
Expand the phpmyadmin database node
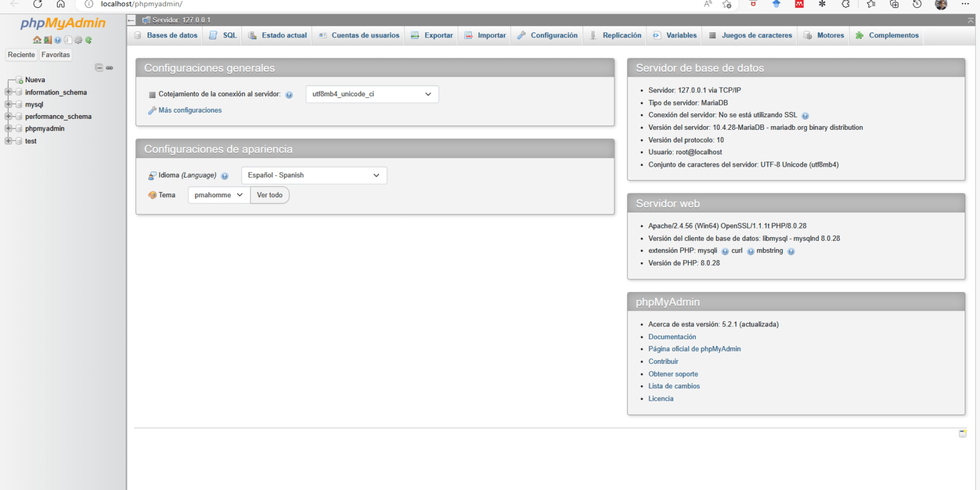9,129
